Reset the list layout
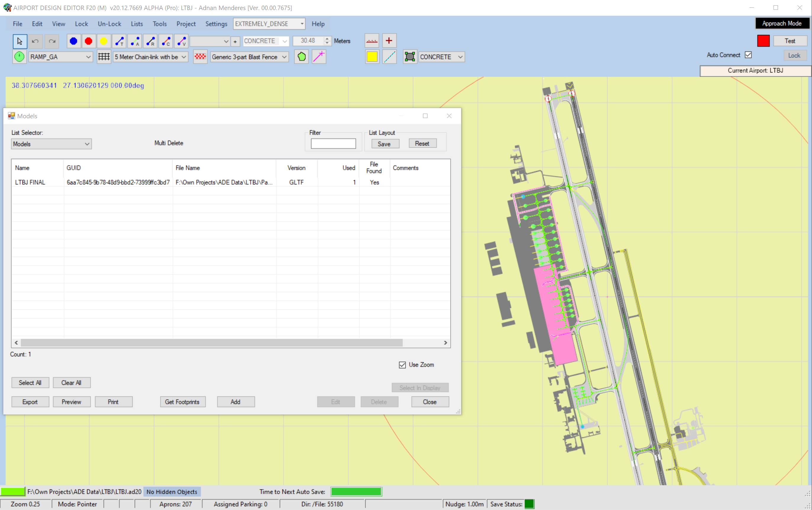The width and height of the screenshot is (812, 510). (422, 143)
